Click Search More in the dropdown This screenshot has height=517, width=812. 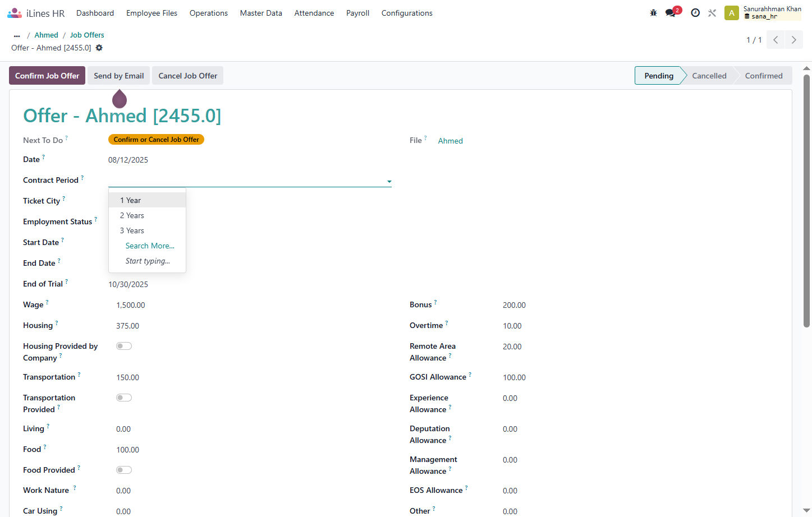coord(150,246)
